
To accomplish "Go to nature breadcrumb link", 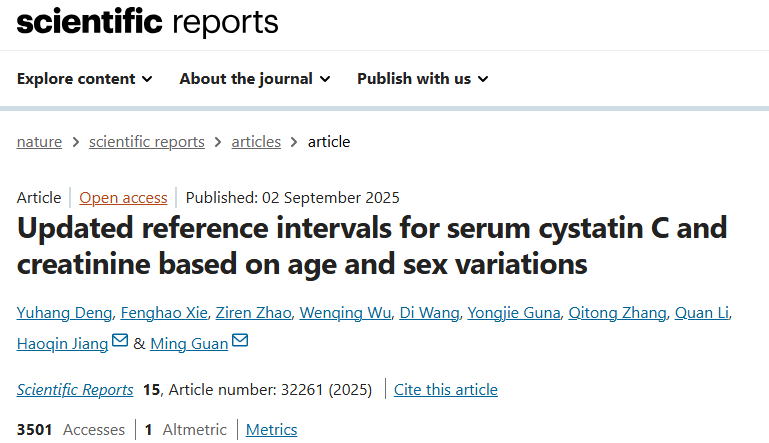I will (x=39, y=142).
